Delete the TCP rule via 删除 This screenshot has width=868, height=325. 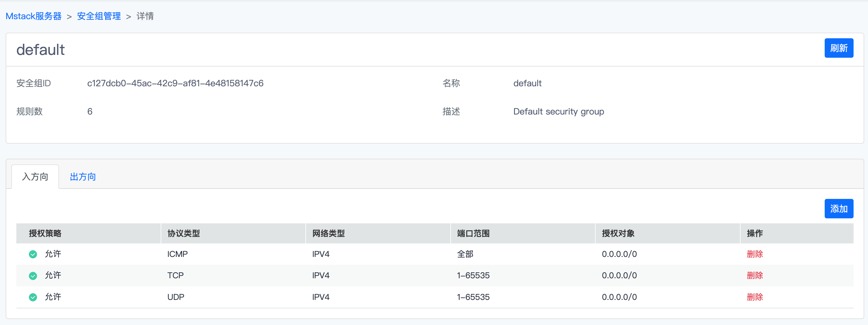pyautogui.click(x=755, y=275)
